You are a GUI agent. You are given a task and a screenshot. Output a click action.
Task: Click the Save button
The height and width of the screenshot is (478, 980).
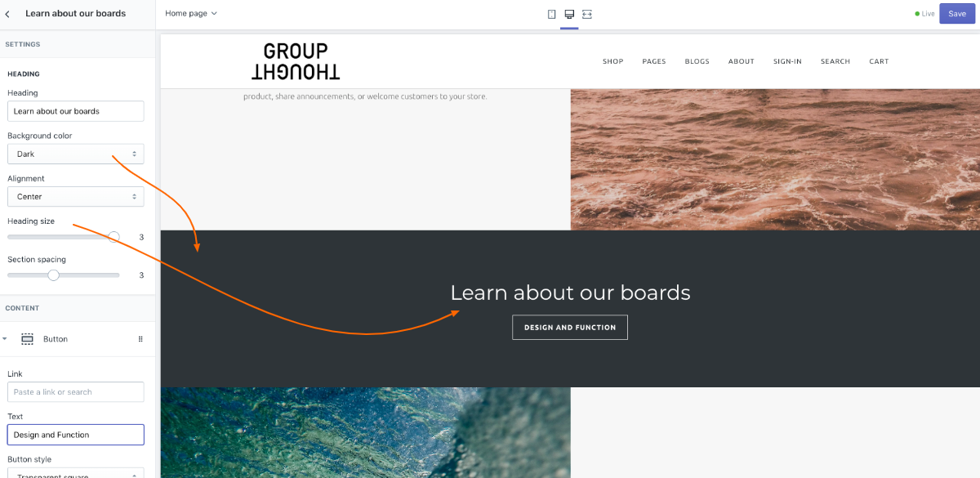[x=957, y=14]
